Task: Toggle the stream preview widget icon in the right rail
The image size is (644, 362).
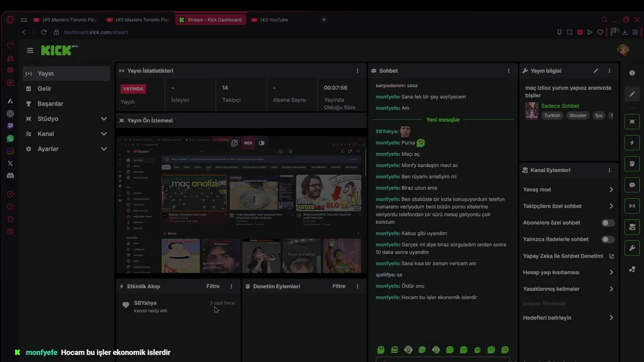Action: click(x=632, y=122)
